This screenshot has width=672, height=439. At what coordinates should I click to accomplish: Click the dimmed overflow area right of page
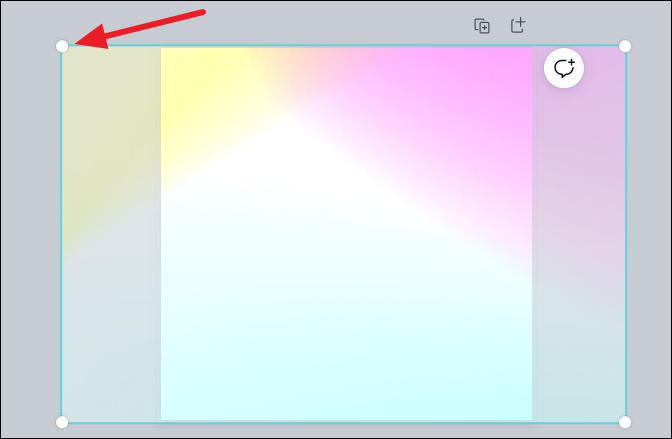[x=579, y=257]
